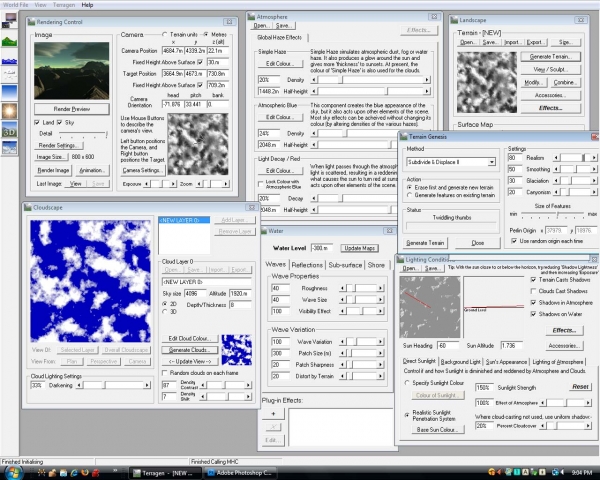This screenshot has height=480, width=600.
Task: Click Render Image button
Action: (x=53, y=170)
